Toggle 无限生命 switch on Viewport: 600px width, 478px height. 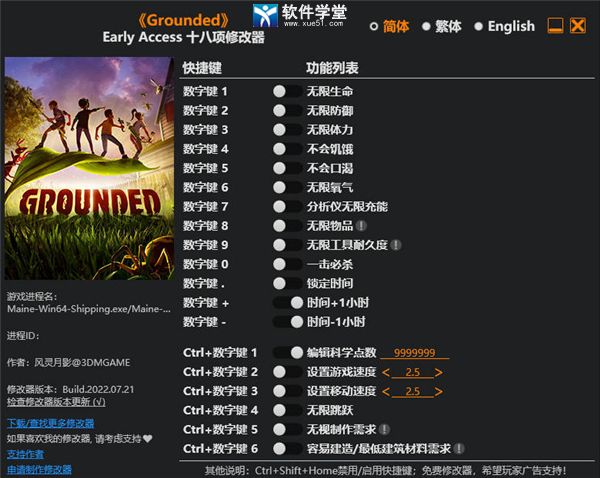click(288, 91)
